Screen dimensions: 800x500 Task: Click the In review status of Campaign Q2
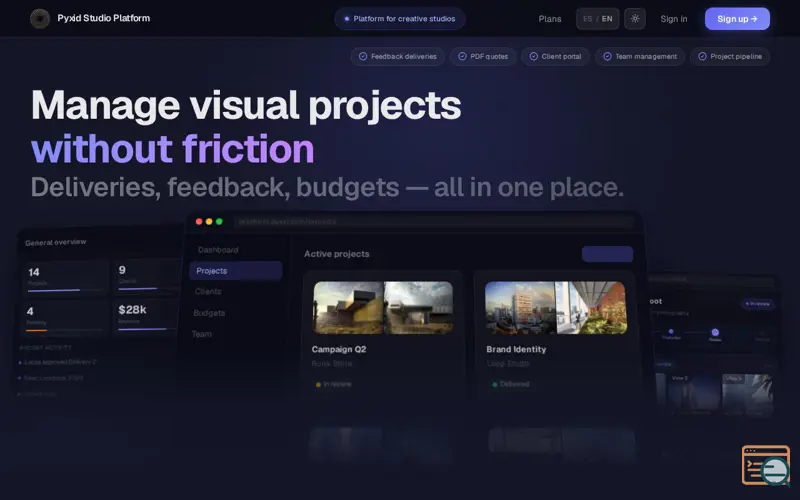333,384
